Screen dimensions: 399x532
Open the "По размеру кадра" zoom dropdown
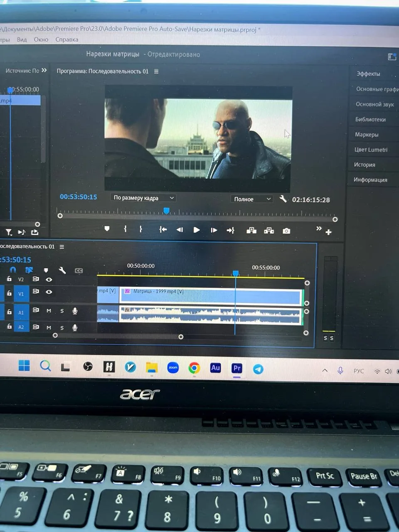(143, 198)
